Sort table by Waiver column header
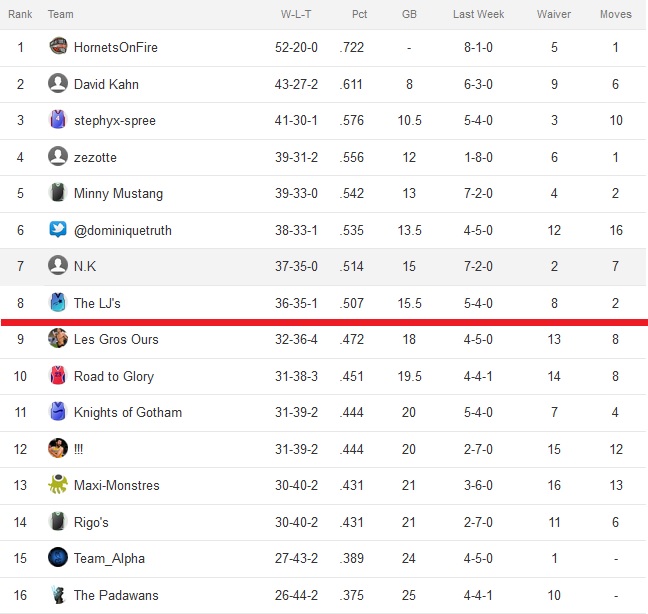The image size is (648, 614). coord(554,14)
